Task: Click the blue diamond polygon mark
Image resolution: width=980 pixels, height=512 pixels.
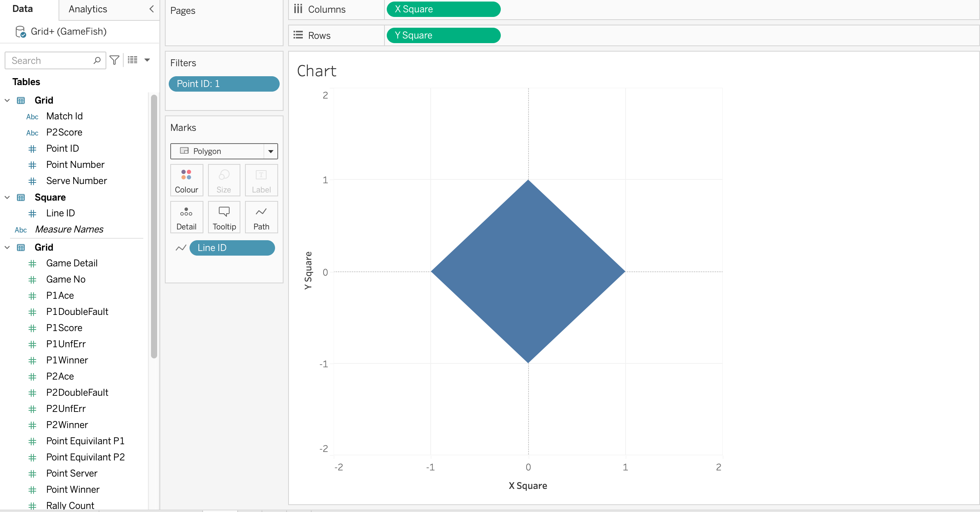Action: (x=528, y=271)
